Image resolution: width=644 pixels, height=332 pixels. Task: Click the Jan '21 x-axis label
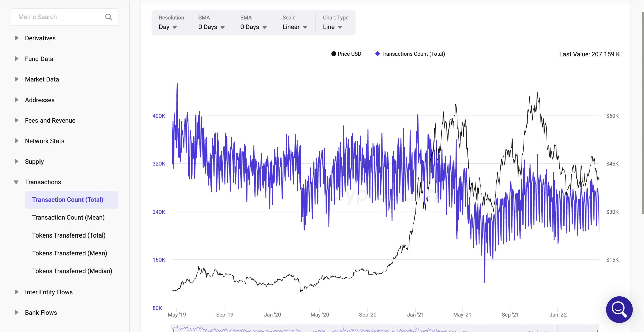tap(415, 315)
